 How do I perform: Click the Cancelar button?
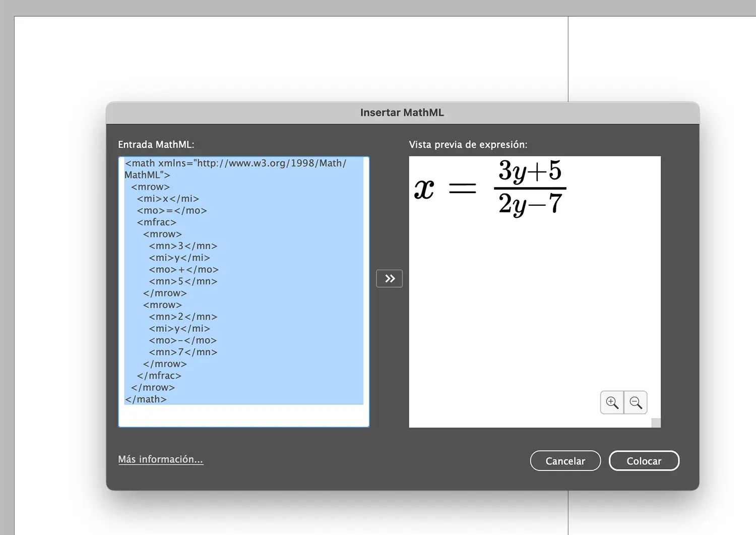[x=565, y=461]
